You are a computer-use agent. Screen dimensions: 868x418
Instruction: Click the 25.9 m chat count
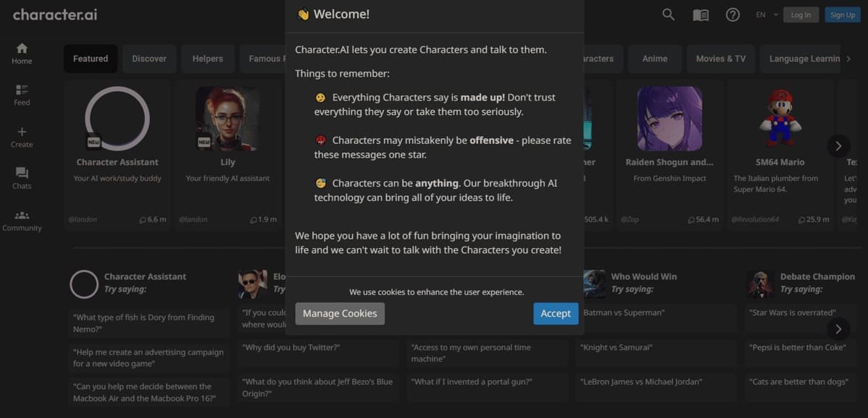(x=813, y=219)
